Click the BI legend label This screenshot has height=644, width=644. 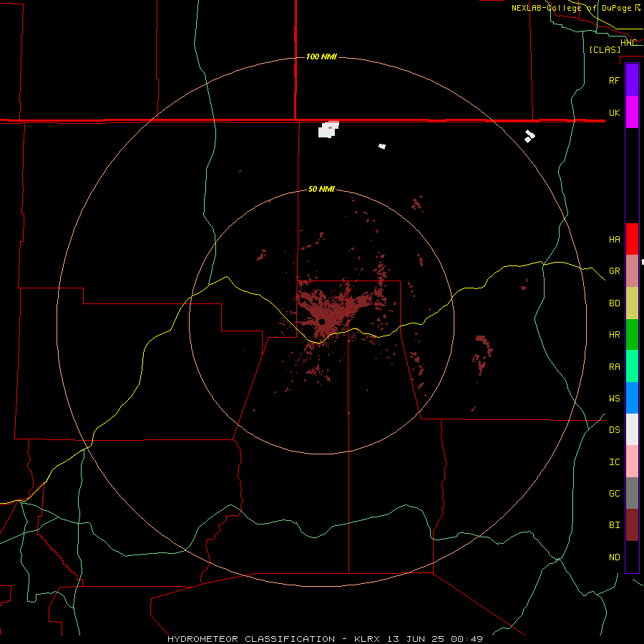pos(614,525)
